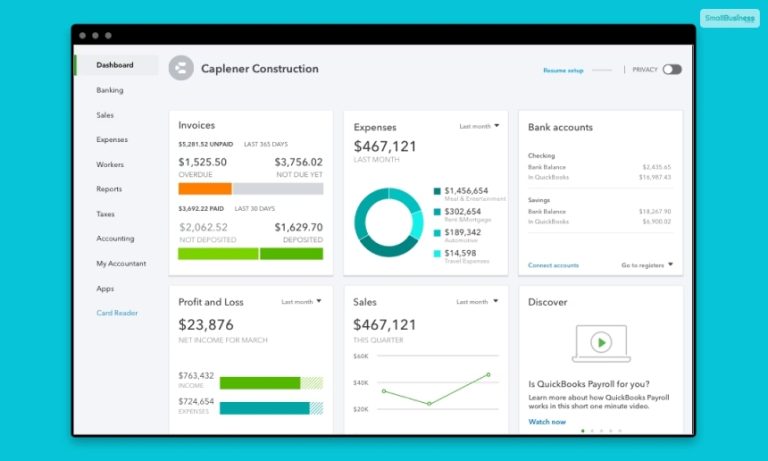Screen dimensions: 768x461
Task: Toggle the Privacy switch
Action: click(672, 70)
